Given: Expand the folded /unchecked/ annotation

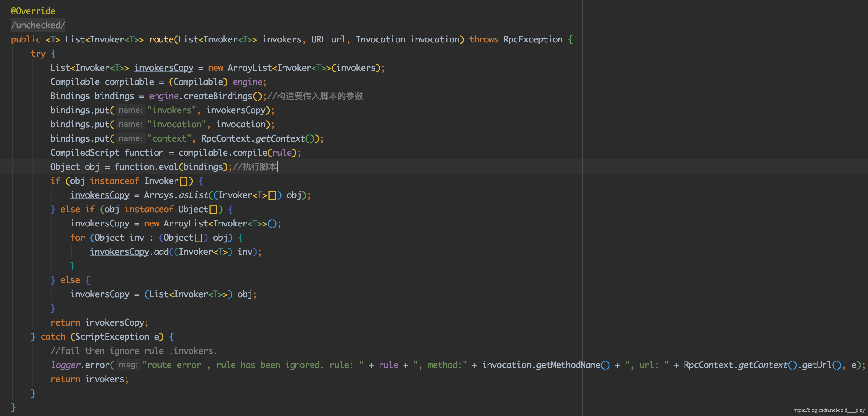Looking at the screenshot, I should (x=38, y=25).
